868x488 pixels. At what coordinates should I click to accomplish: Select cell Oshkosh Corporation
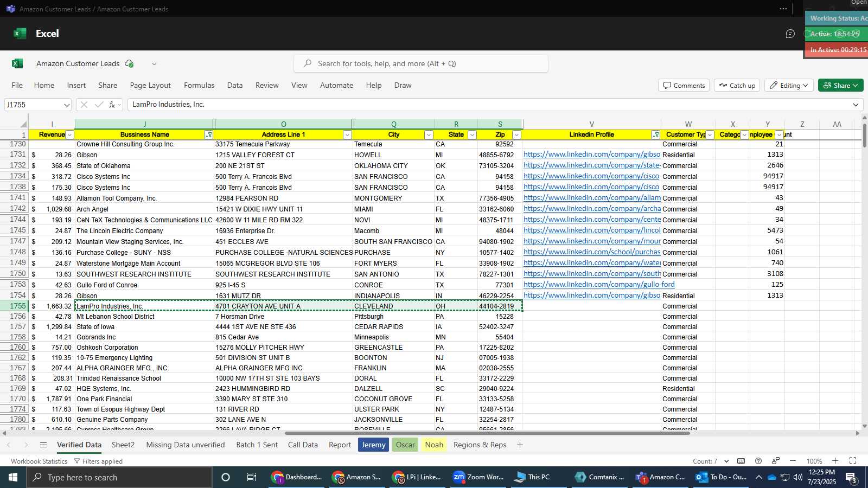144,348
